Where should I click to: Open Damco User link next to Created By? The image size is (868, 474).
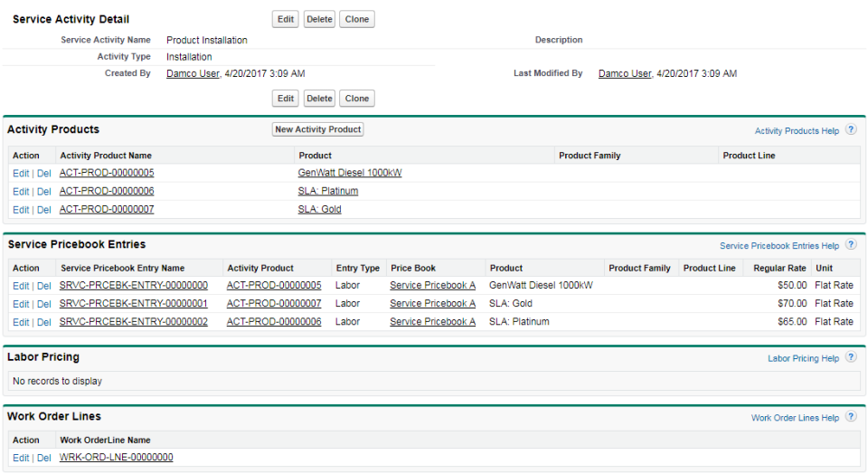193,73
